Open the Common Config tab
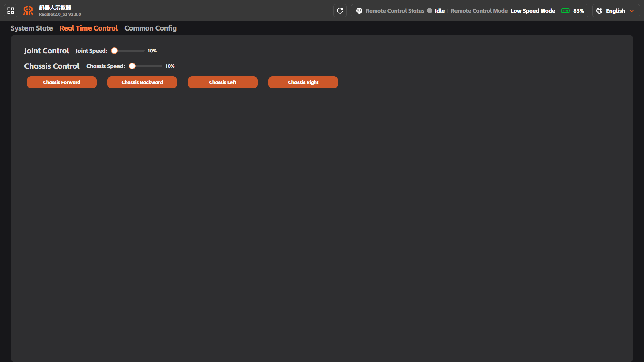This screenshot has width=644, height=362. coord(151,28)
